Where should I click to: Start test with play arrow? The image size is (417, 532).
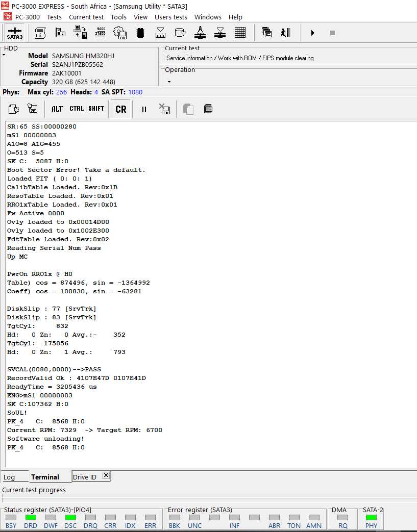(313, 33)
